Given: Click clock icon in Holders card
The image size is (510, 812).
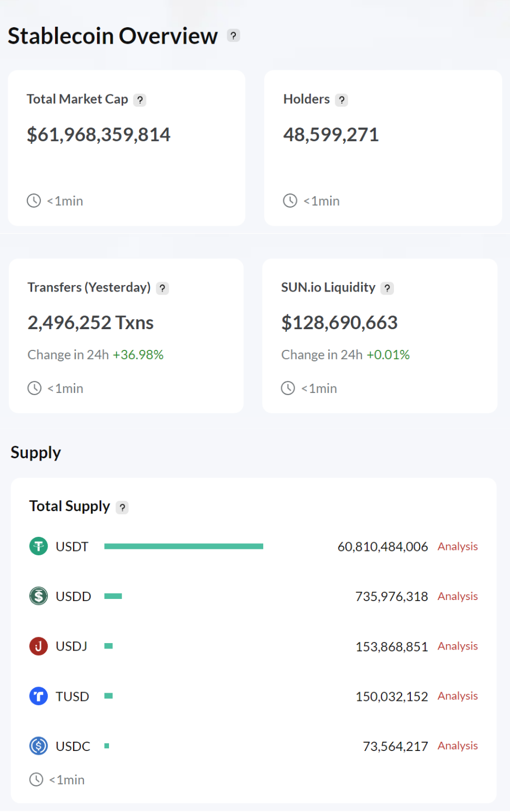Looking at the screenshot, I should 290,201.
